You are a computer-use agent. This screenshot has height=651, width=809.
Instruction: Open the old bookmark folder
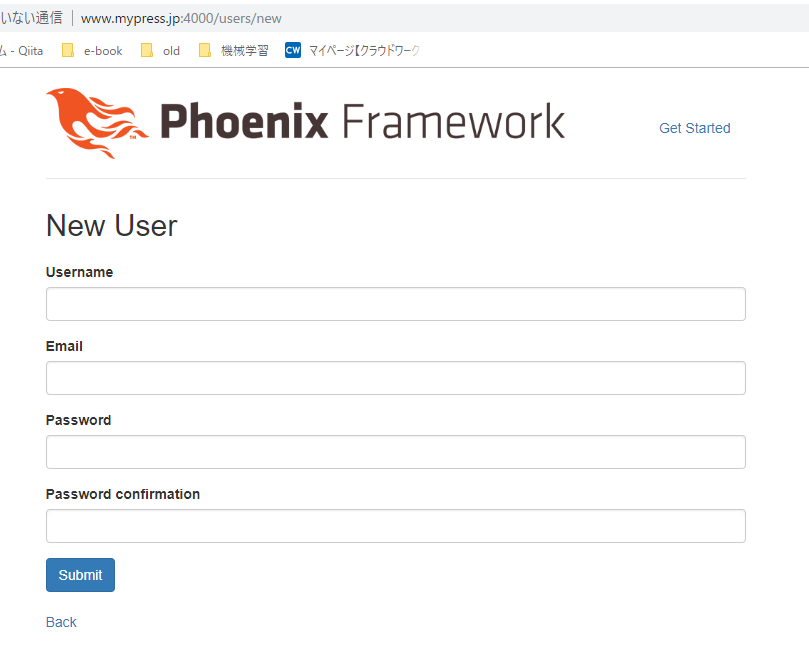point(160,51)
